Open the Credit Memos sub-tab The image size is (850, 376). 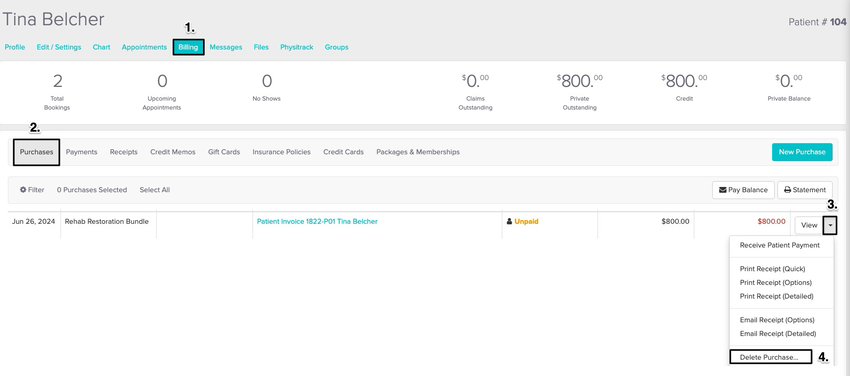[172, 152]
